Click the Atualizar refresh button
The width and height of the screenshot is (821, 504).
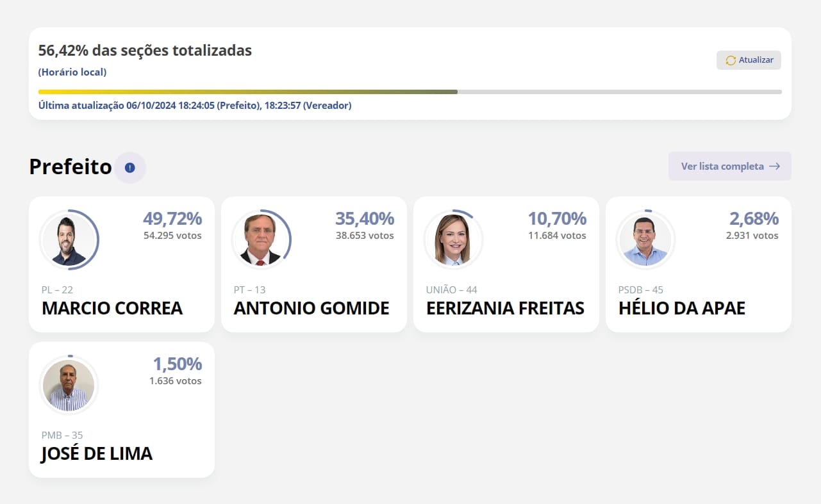(749, 60)
